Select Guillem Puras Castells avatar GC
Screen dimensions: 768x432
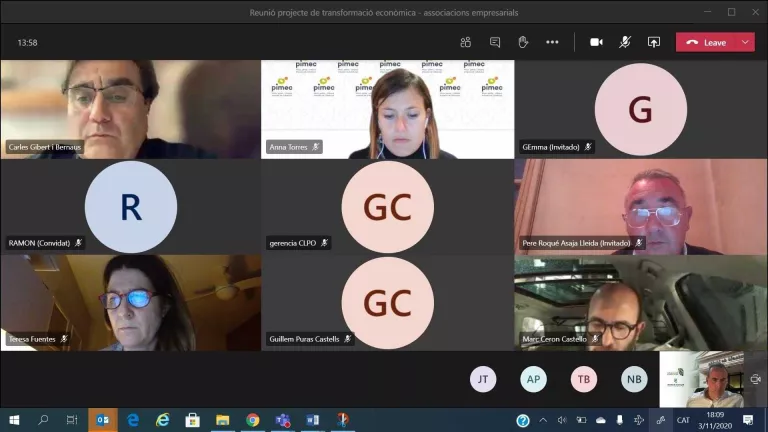(x=387, y=303)
